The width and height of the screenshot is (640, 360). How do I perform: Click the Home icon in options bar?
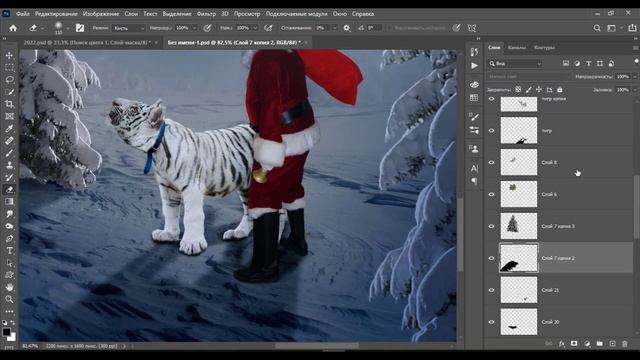coord(13,28)
